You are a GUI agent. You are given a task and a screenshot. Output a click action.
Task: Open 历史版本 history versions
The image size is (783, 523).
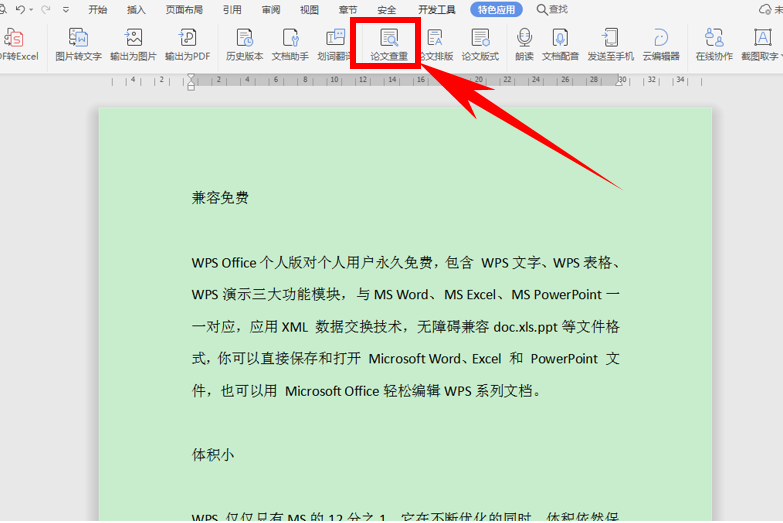[245, 44]
